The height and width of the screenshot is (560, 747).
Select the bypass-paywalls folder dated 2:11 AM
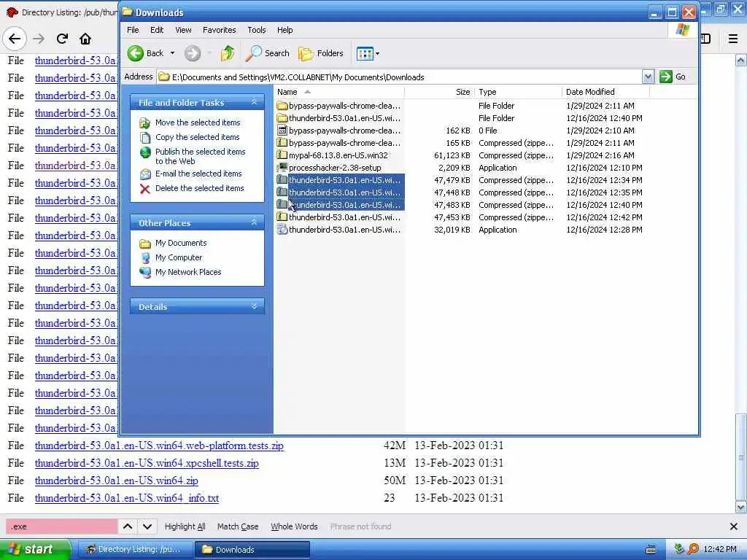point(339,106)
